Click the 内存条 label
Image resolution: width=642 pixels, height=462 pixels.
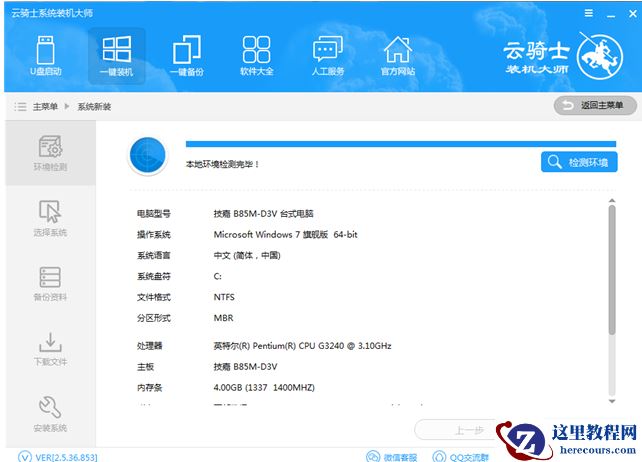pyautogui.click(x=149, y=388)
